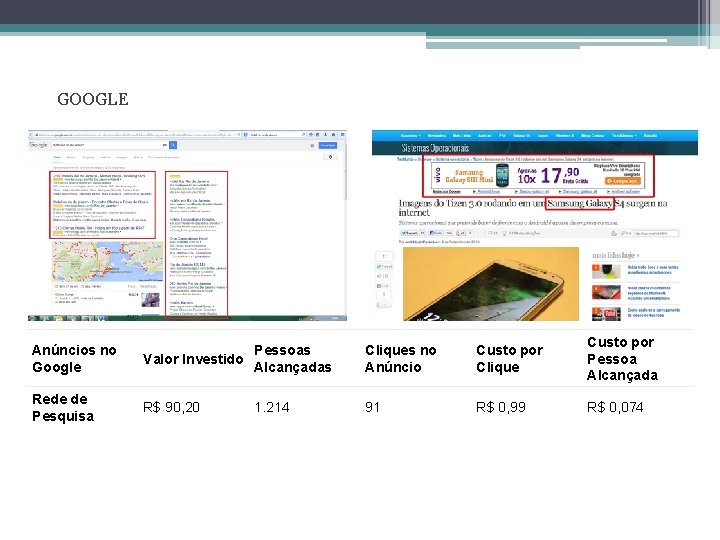
Task: Open the Windows 8 nav menu item
Action: tap(565, 135)
